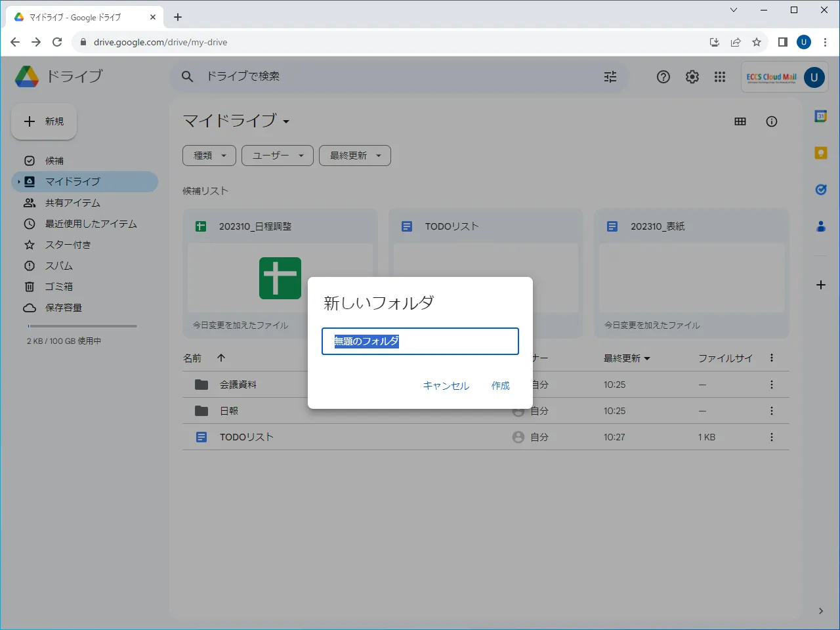The width and height of the screenshot is (840, 630).
Task: Click the folder name input field
Action: (x=420, y=341)
